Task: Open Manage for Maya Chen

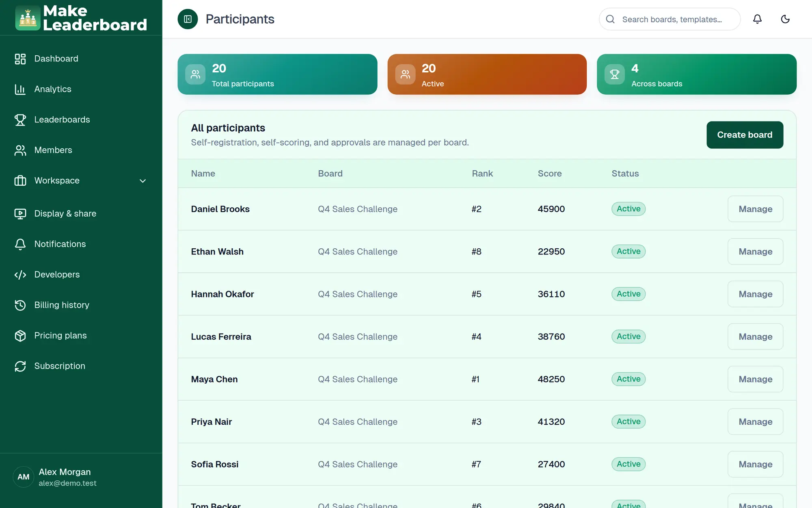Action: pyautogui.click(x=755, y=379)
